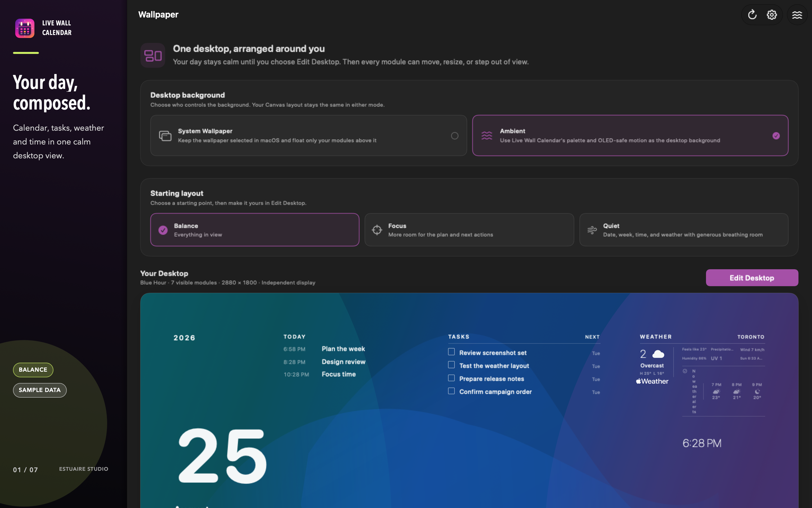Click the 01 / 07 page counter

[x=25, y=470]
